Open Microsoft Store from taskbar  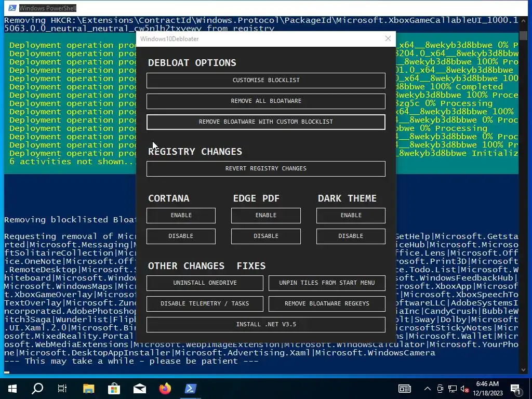114,389
